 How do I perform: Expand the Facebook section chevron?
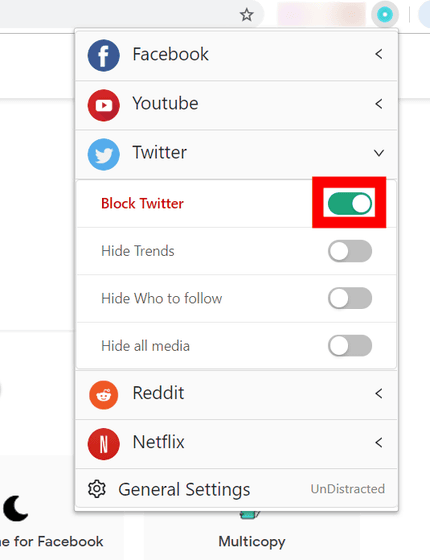click(379, 54)
